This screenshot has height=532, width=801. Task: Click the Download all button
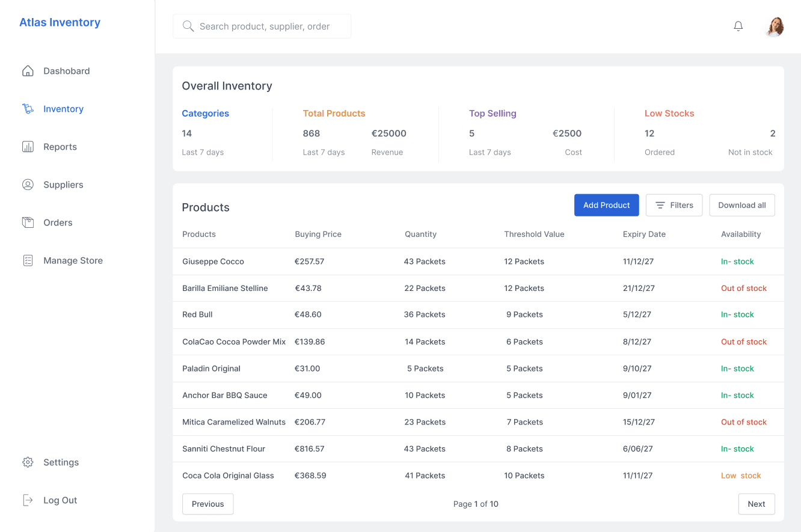coord(742,205)
